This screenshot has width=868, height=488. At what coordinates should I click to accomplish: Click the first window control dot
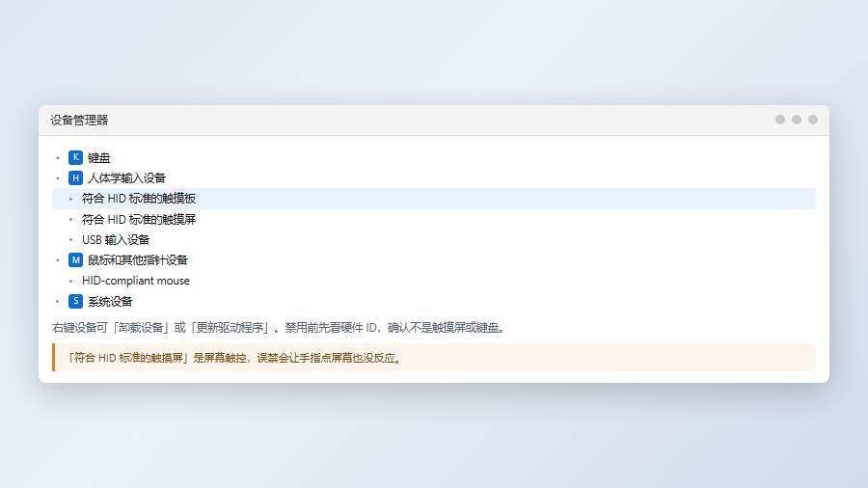[780, 120]
